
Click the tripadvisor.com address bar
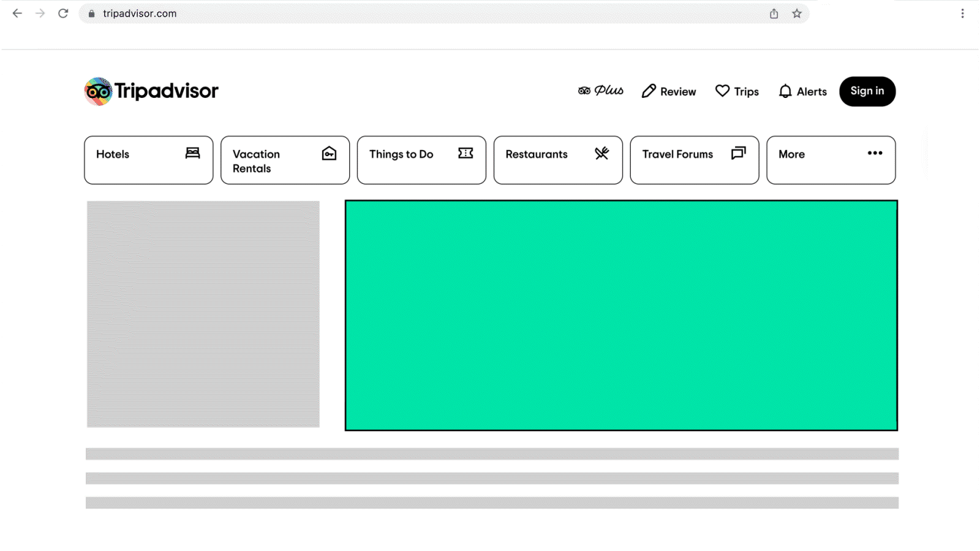point(444,13)
